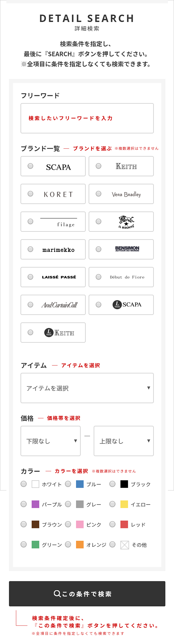Viewport: 174px width, 644px height.
Task: Click the L size SCAPA logo
Action: [127, 304]
